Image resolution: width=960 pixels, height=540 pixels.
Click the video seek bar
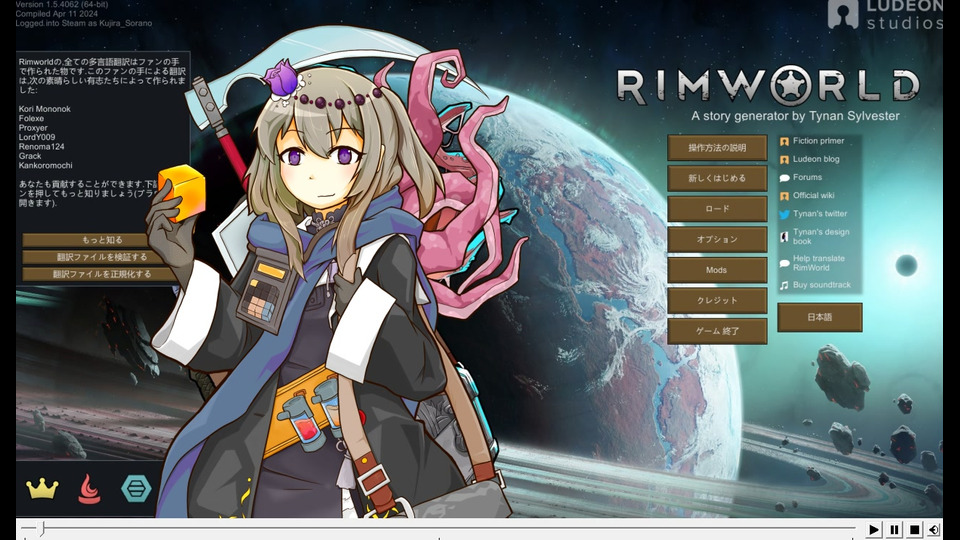point(438,527)
